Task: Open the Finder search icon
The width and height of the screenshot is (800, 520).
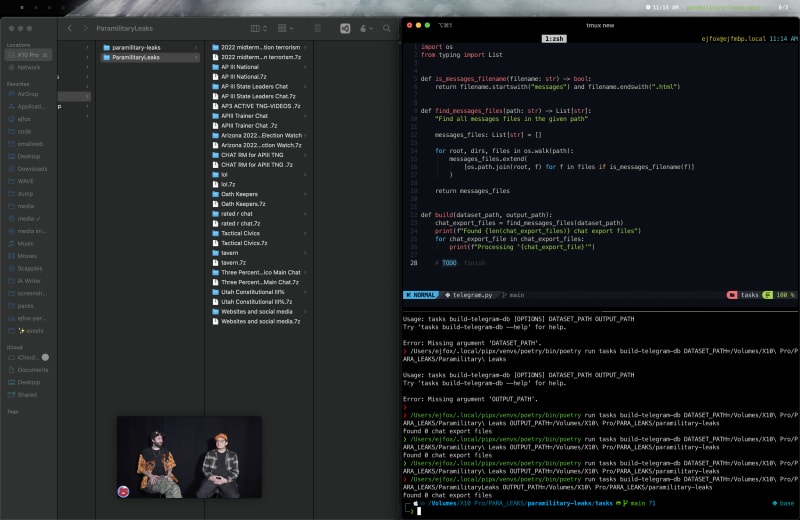Action: coord(387,29)
